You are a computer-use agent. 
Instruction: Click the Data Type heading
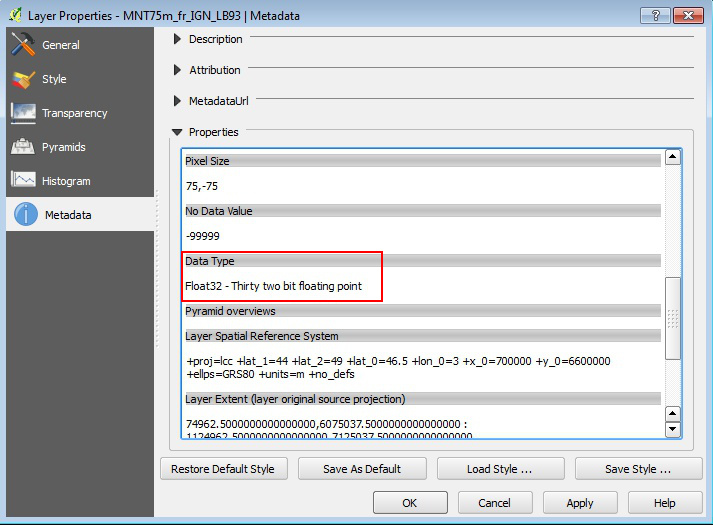(210, 261)
